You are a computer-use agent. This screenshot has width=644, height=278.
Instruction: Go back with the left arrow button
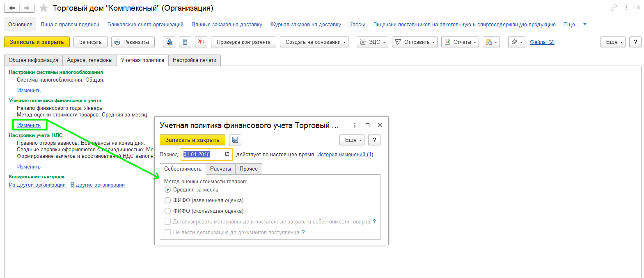(12, 8)
